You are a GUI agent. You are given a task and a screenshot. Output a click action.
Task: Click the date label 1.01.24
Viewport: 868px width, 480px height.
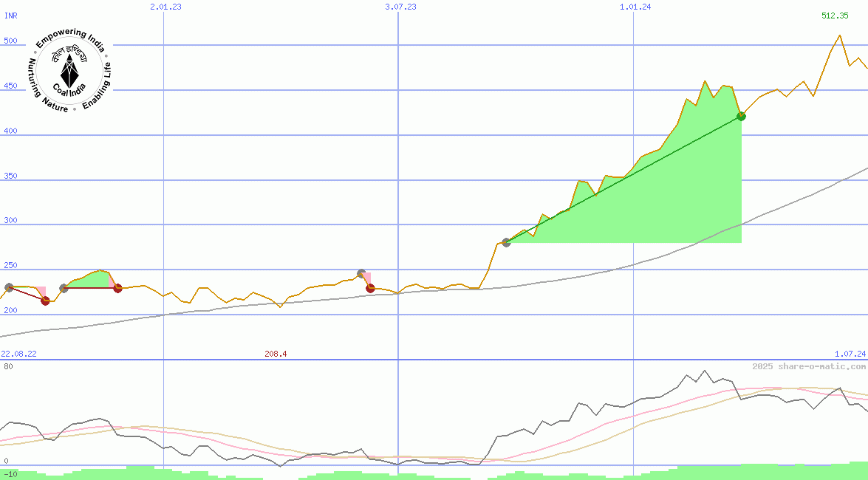tap(635, 7)
